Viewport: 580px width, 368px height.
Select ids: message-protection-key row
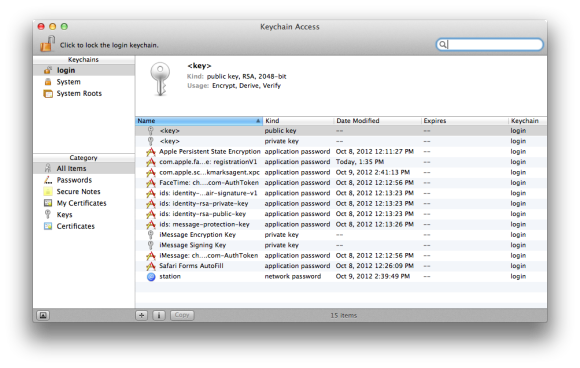tap(341, 224)
